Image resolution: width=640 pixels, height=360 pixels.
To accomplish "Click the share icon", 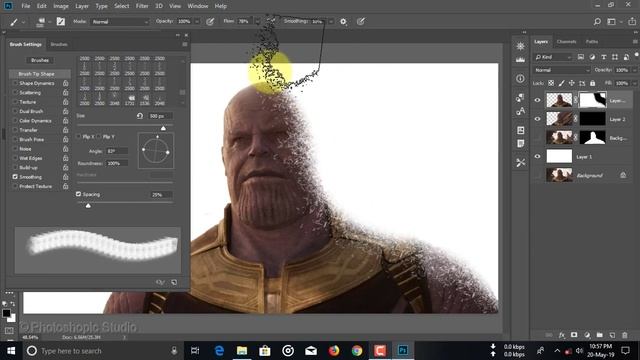I will tap(632, 22).
